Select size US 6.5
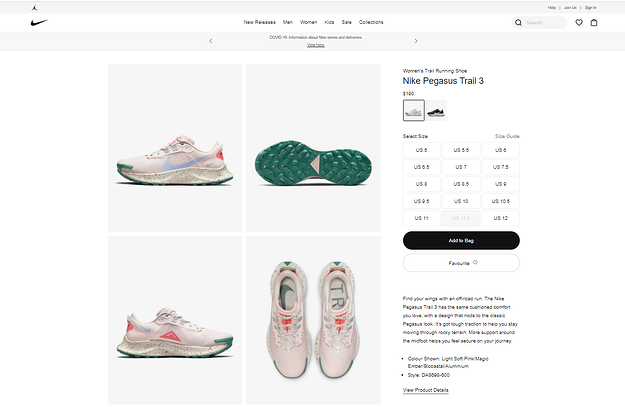This screenshot has width=625, height=407. tap(421, 167)
